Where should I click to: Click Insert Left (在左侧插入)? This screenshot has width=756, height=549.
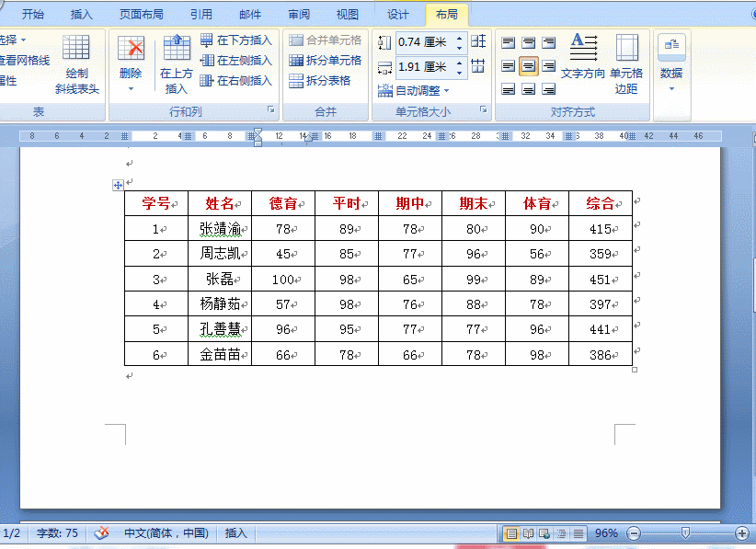[236, 61]
